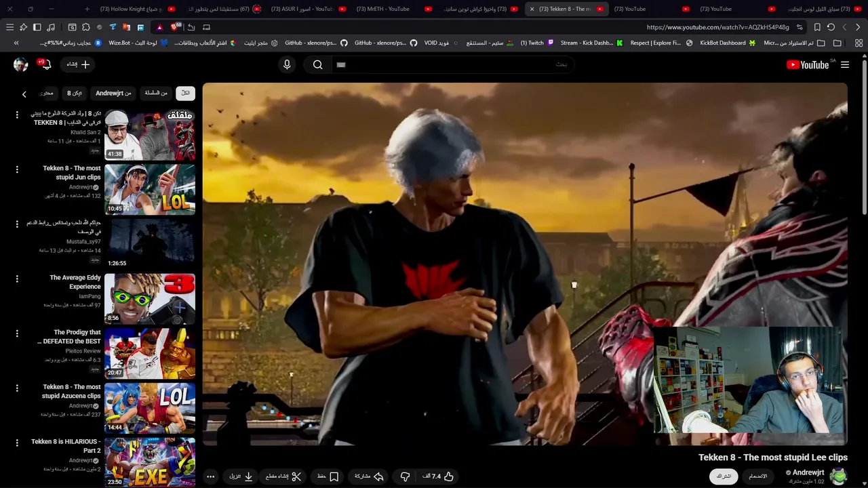Viewport: 868px width, 488px height.
Task: Click the browser bookmark page icon
Action: pos(817,27)
